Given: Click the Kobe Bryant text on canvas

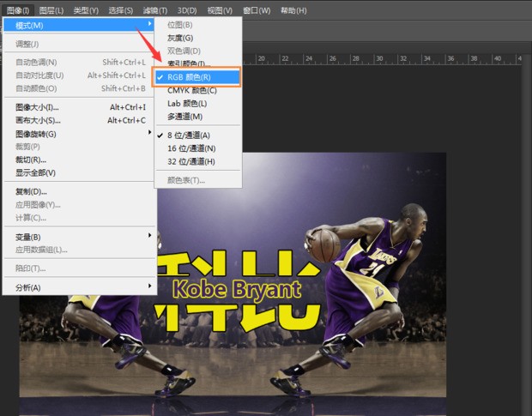Looking at the screenshot, I should [236, 287].
